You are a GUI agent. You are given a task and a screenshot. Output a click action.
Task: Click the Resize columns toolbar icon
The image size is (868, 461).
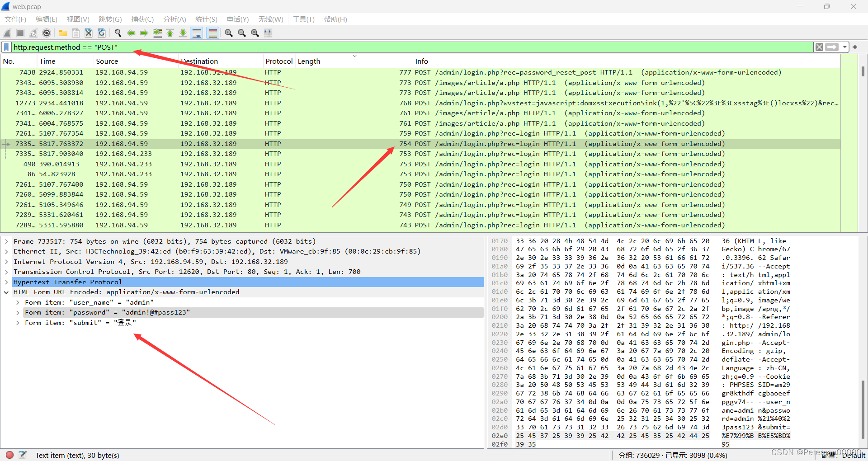[268, 33]
